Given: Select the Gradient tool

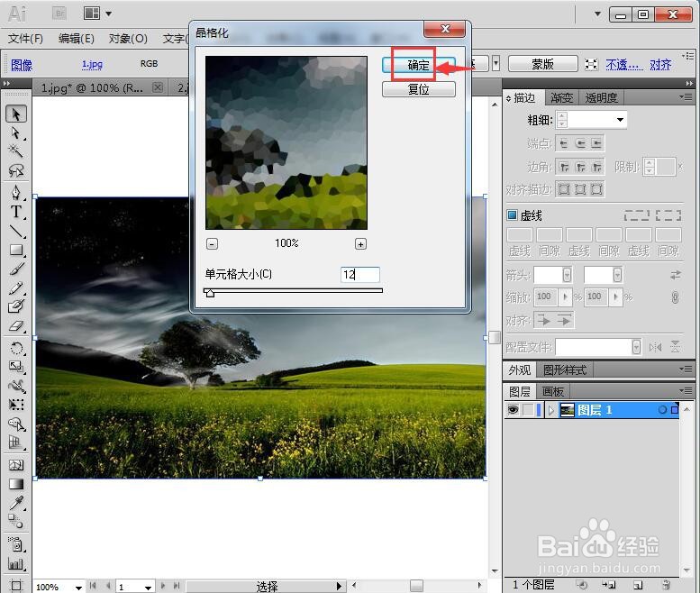Looking at the screenshot, I should click(x=16, y=484).
